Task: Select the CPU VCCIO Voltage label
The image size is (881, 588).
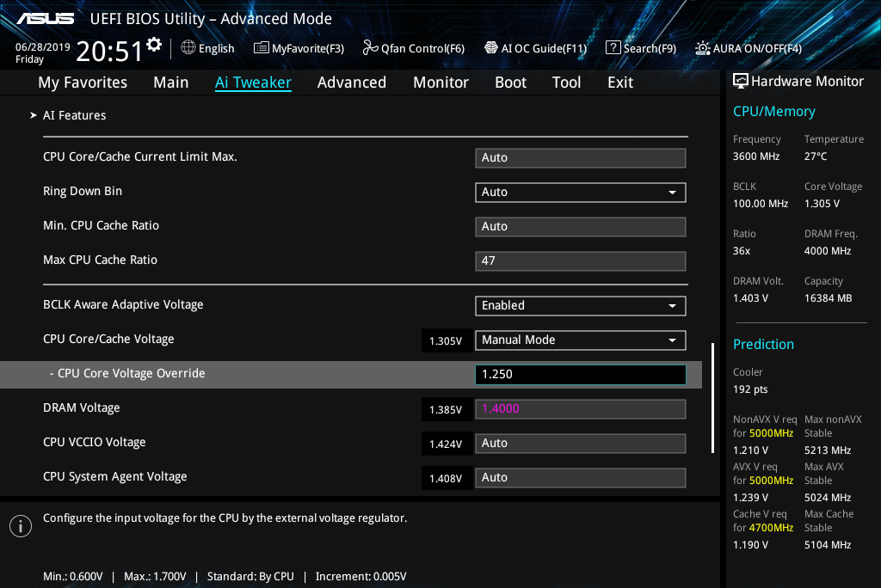Action: (x=95, y=442)
